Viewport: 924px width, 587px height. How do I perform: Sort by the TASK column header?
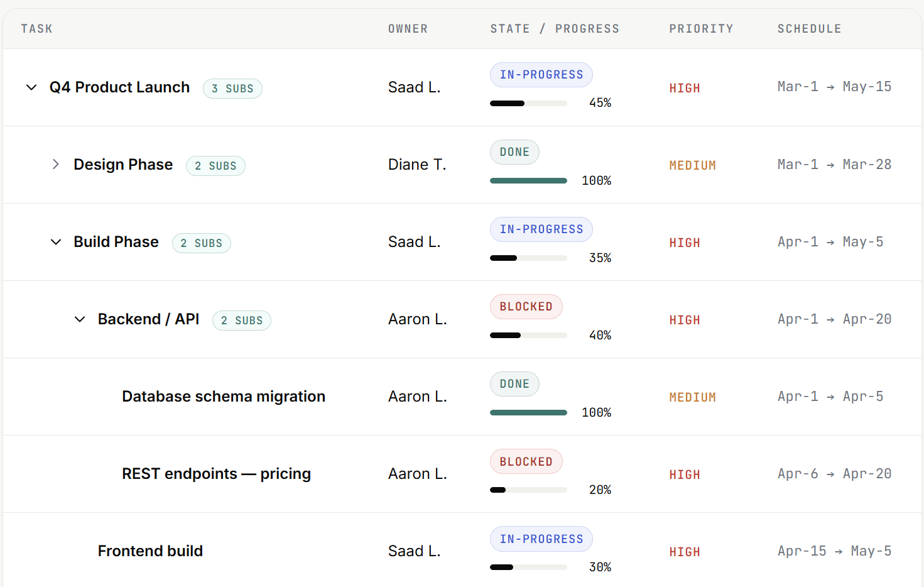click(37, 29)
